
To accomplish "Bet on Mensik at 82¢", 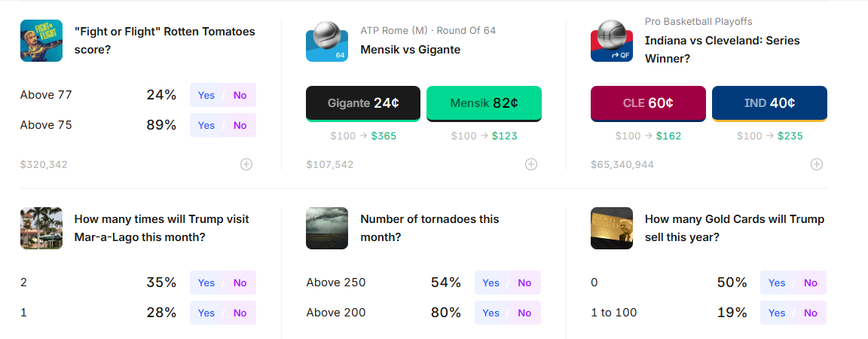I will coord(484,103).
